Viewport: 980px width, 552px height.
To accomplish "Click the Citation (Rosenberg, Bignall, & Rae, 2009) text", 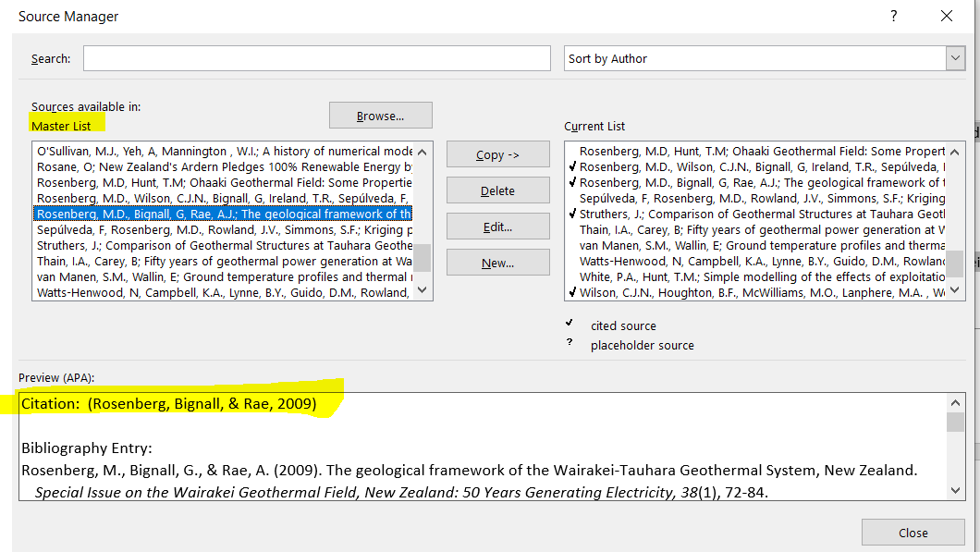I will 169,404.
